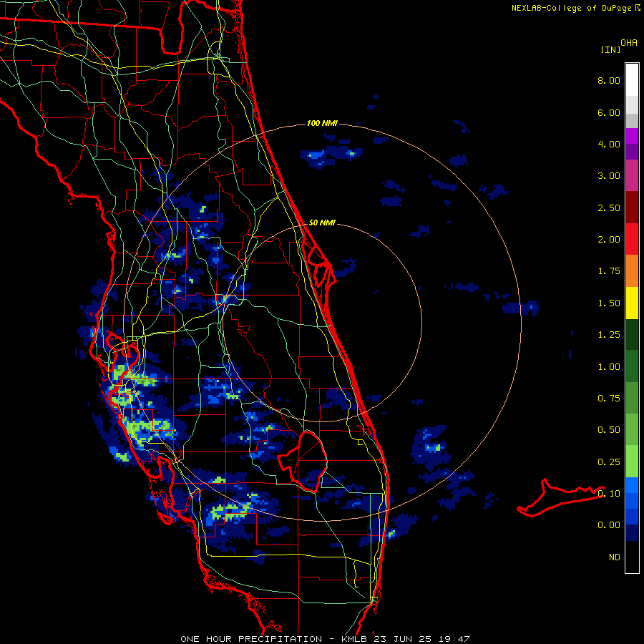
Task: Click the 8.00 legend value
Action: [609, 80]
